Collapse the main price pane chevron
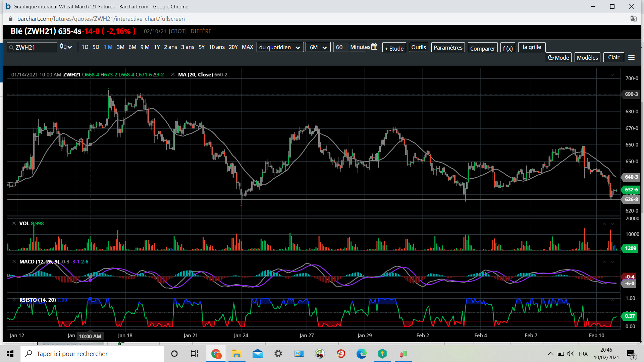 point(612,75)
